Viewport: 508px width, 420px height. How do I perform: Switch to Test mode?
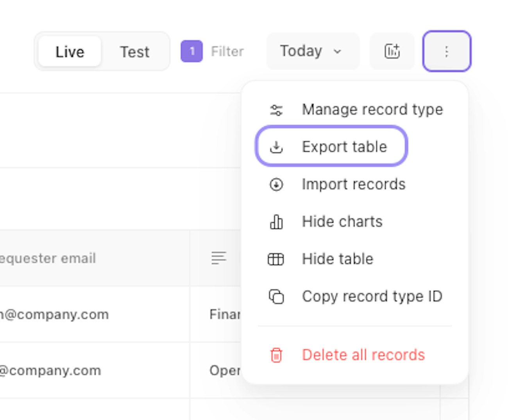pyautogui.click(x=134, y=52)
